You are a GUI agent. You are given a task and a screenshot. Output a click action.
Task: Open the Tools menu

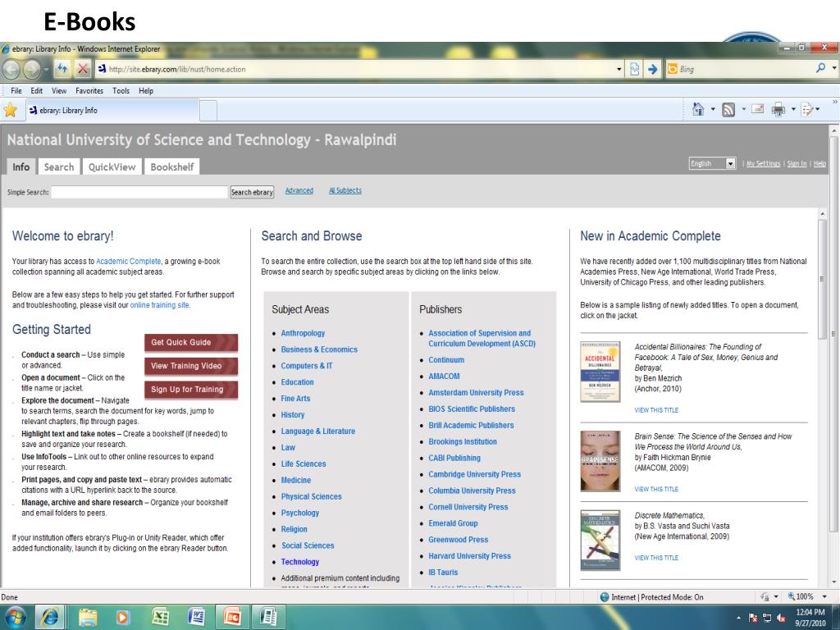(121, 90)
